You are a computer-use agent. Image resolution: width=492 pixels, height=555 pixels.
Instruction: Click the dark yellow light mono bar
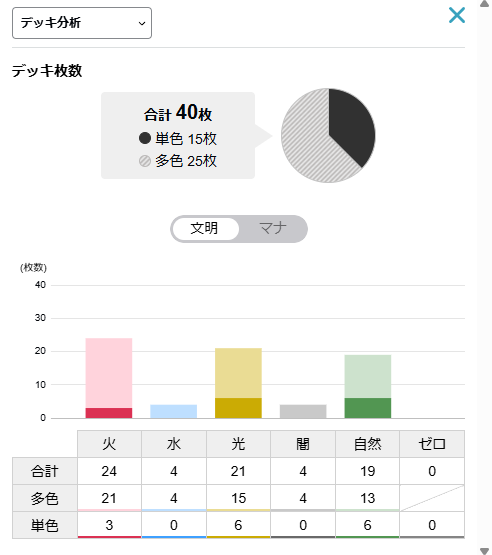click(x=238, y=408)
